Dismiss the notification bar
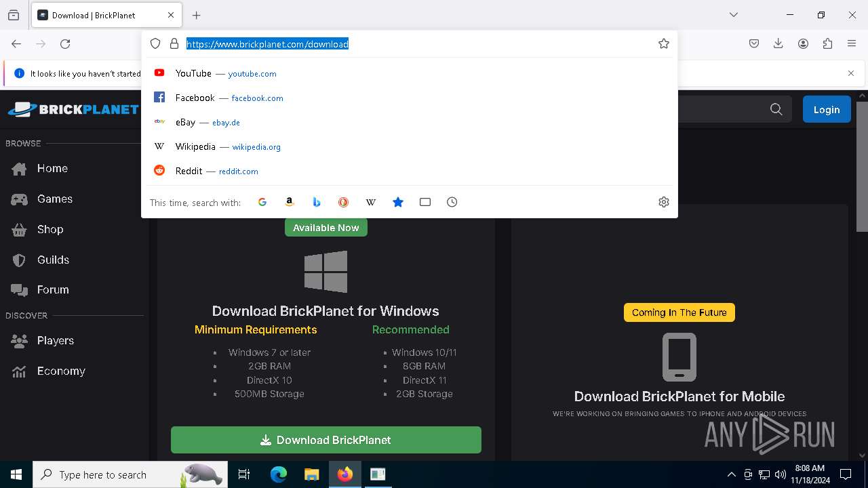This screenshot has height=488, width=868. point(851,73)
